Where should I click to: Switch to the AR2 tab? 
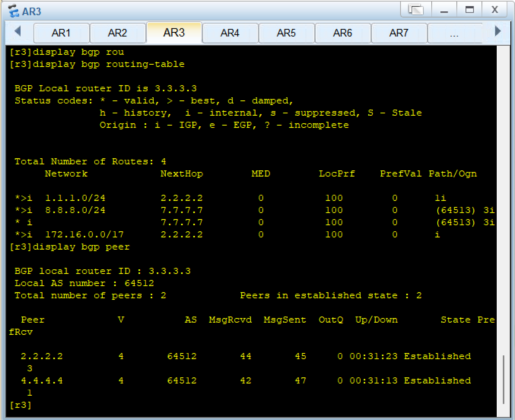pos(118,33)
